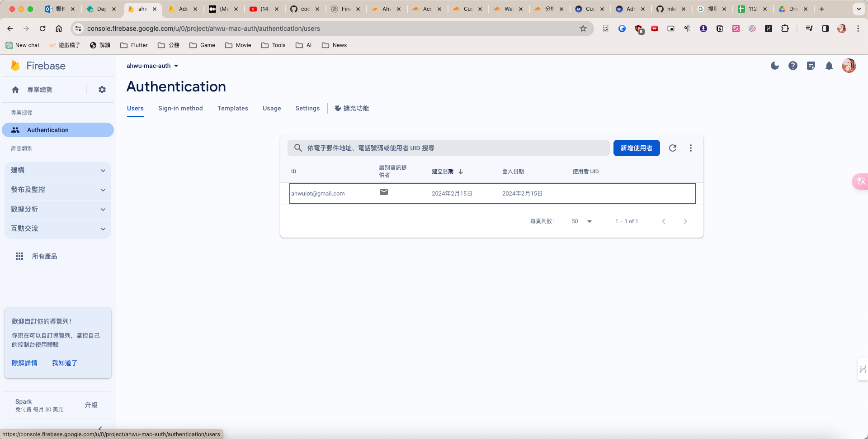Switch to the Sign-in method tab
Image resolution: width=868 pixels, height=439 pixels.
click(x=180, y=109)
